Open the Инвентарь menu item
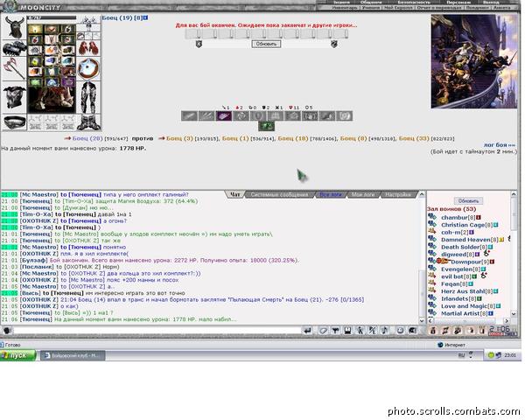The image size is (525, 420). pos(344,7)
